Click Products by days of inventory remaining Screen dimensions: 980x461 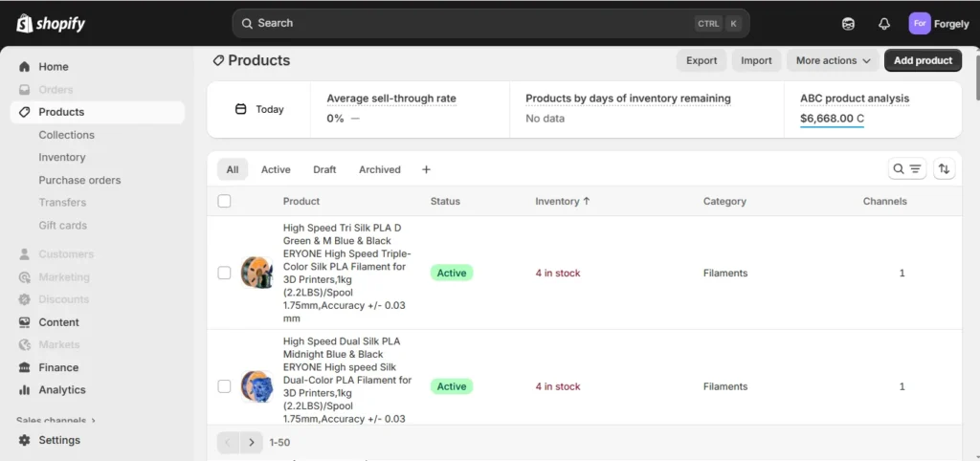tap(628, 99)
